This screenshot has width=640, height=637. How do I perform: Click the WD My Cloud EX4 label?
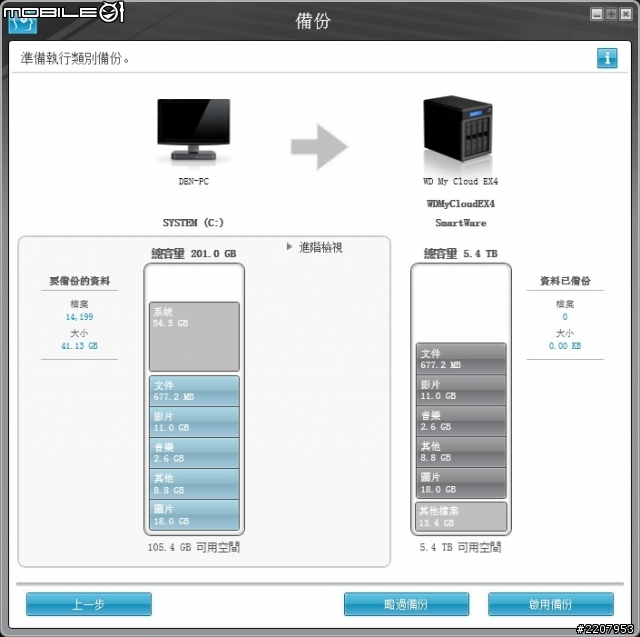coord(460,182)
